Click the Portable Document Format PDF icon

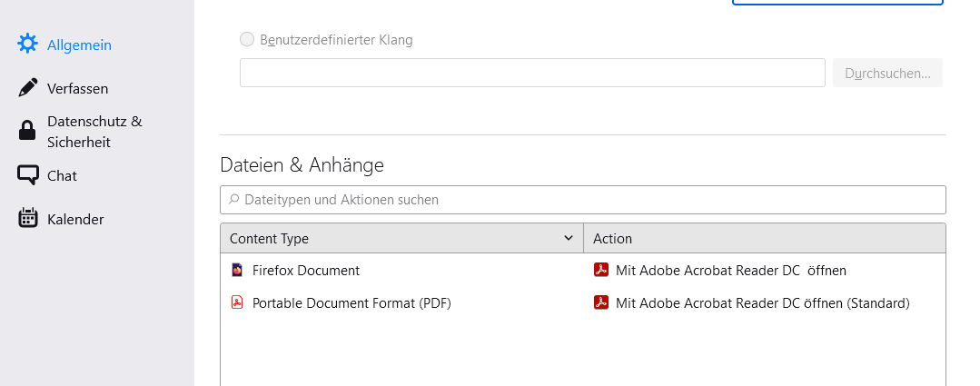tap(237, 303)
